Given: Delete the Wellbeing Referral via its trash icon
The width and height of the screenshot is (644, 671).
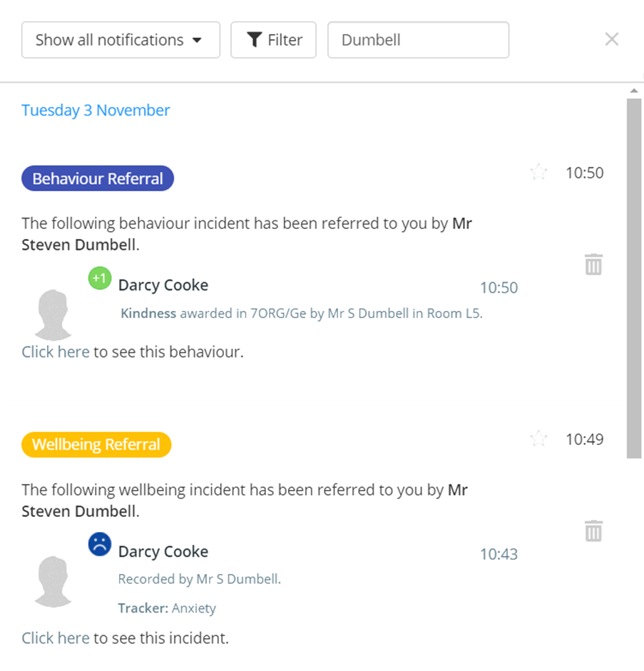Looking at the screenshot, I should coord(594,531).
